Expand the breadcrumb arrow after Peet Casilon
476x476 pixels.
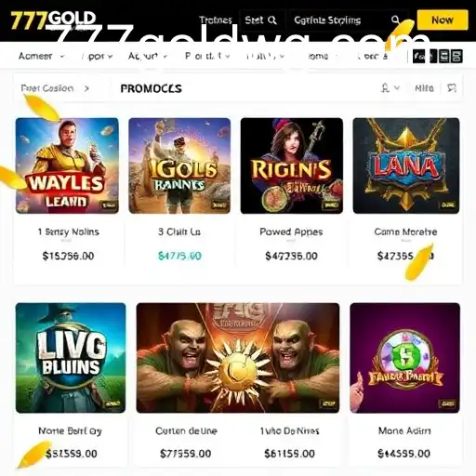86,88
